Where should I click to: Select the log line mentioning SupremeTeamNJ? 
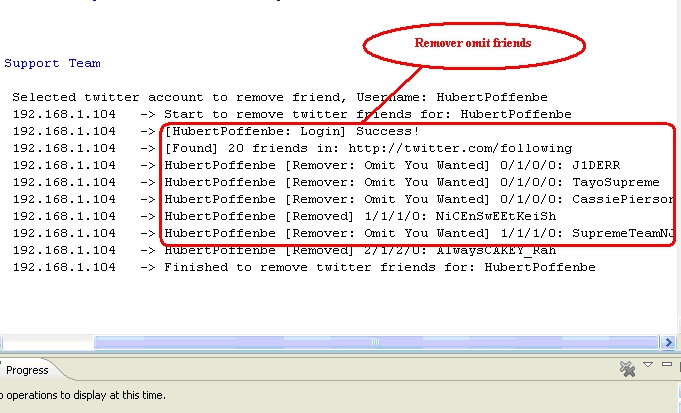point(343,233)
